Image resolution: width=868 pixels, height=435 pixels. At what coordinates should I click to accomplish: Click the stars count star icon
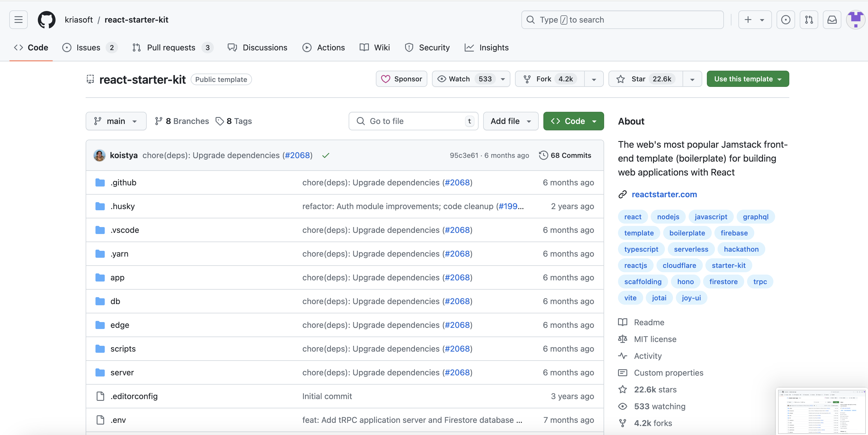(x=622, y=390)
